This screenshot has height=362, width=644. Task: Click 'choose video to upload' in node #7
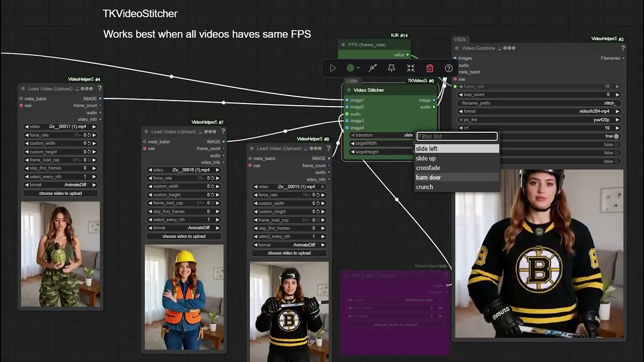(184, 236)
